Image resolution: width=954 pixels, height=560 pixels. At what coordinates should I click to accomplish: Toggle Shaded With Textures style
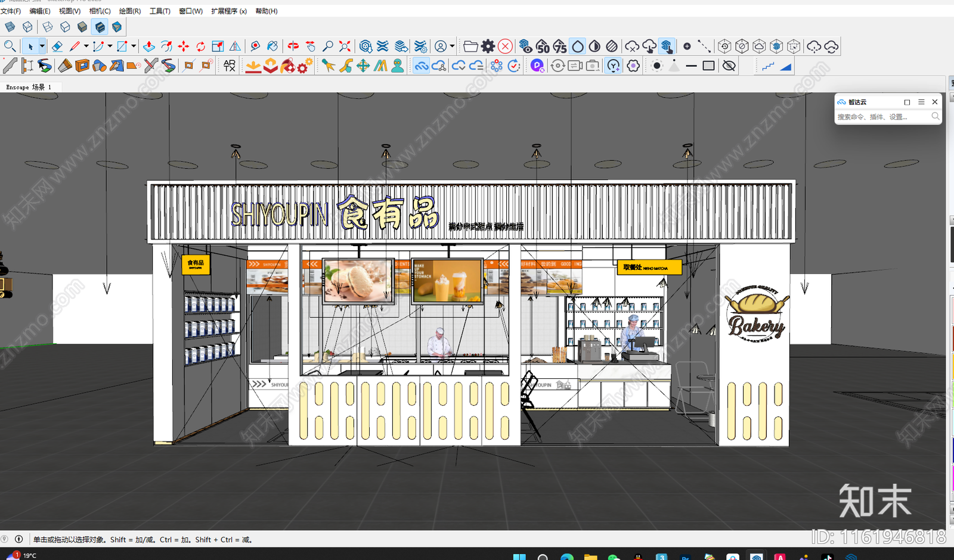(100, 27)
